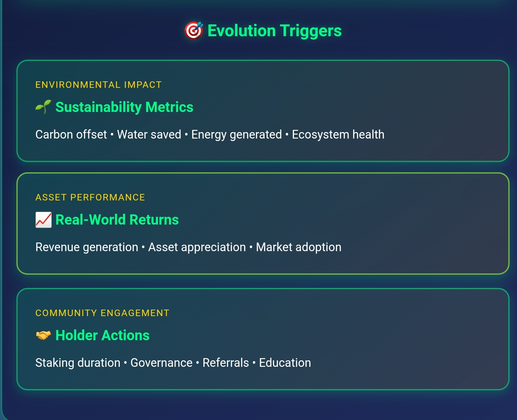
Task: Open the Sustainability Metrics title
Action: tap(124, 107)
